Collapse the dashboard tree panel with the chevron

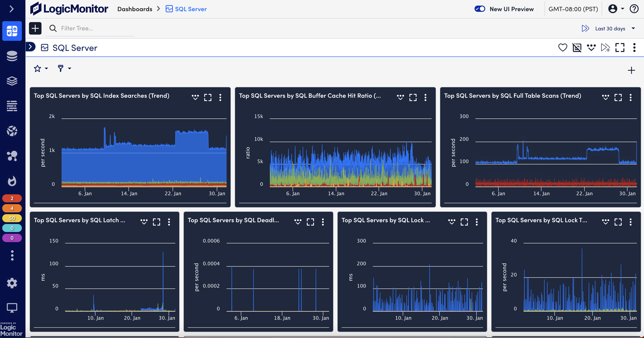click(31, 47)
